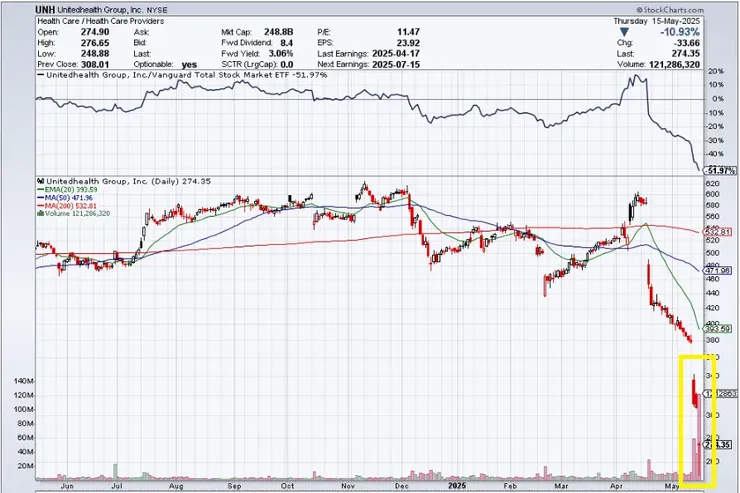This screenshot has height=493, width=740.
Task: Click the 532.81 MA(200) price tag on the axis
Action: [x=717, y=232]
